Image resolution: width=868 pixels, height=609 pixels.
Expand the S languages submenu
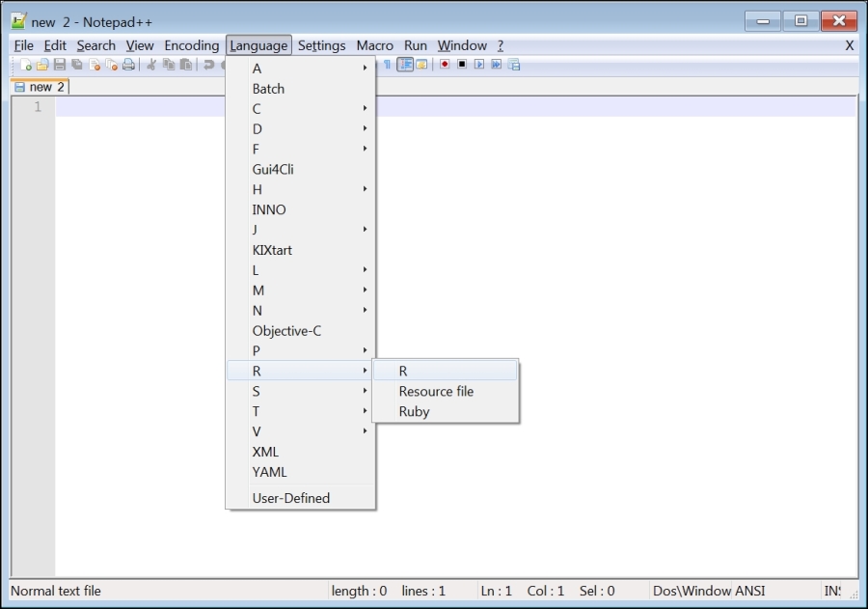pyautogui.click(x=301, y=391)
